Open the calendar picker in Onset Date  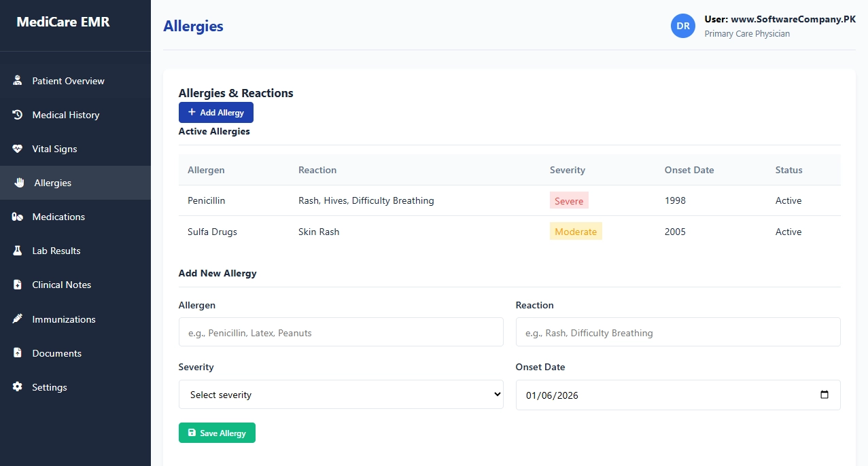click(824, 395)
